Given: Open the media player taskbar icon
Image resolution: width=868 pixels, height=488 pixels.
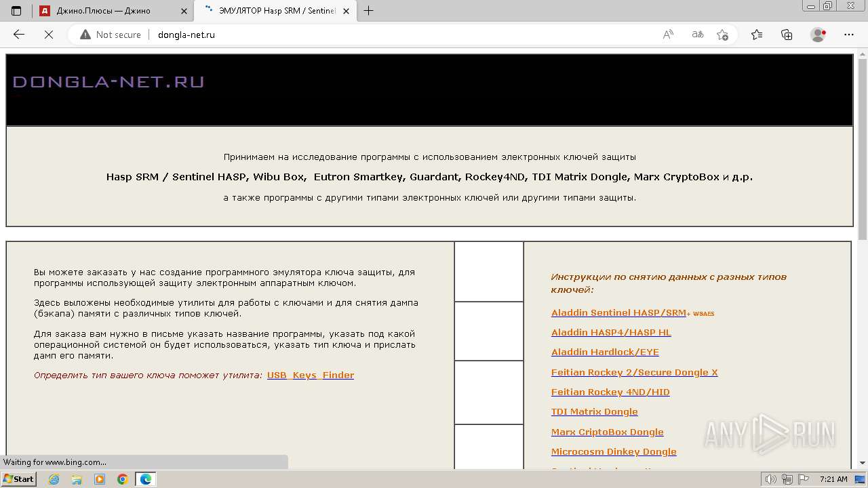Looking at the screenshot, I should pos(100,479).
